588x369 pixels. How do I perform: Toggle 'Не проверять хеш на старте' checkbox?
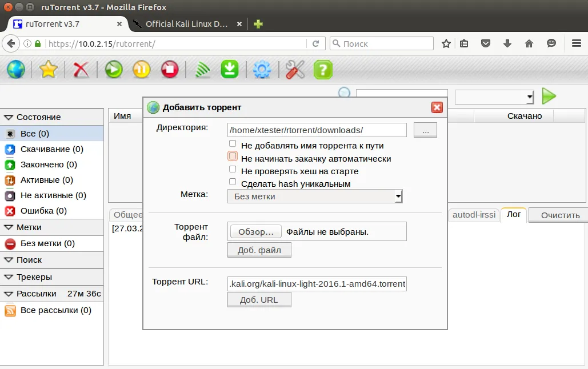[x=233, y=169]
